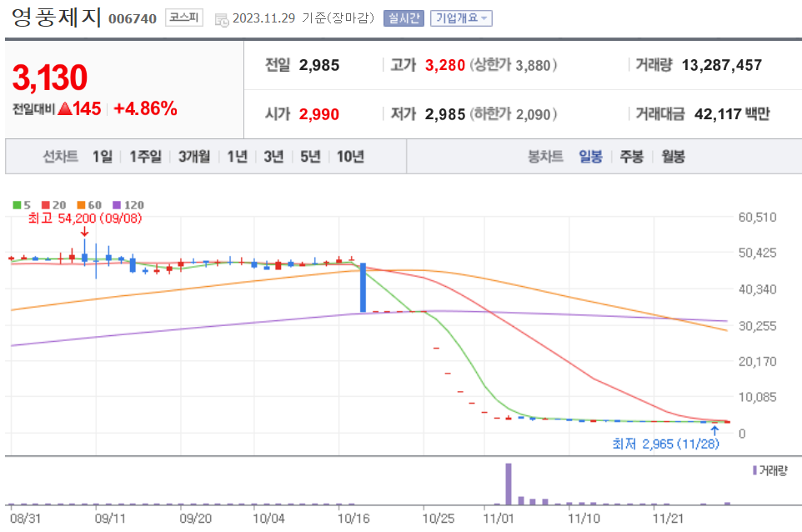
Task: Click the 코스피 market badge
Action: click(x=183, y=18)
